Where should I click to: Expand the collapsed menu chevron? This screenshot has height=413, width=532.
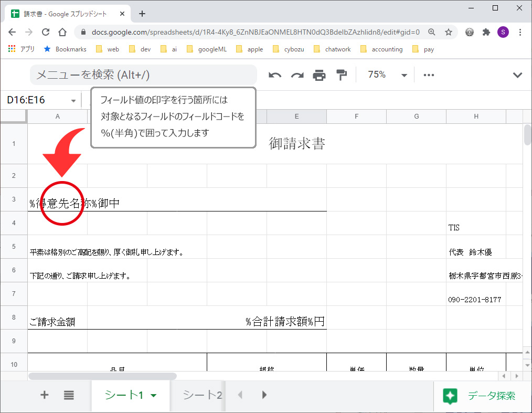tap(517, 75)
